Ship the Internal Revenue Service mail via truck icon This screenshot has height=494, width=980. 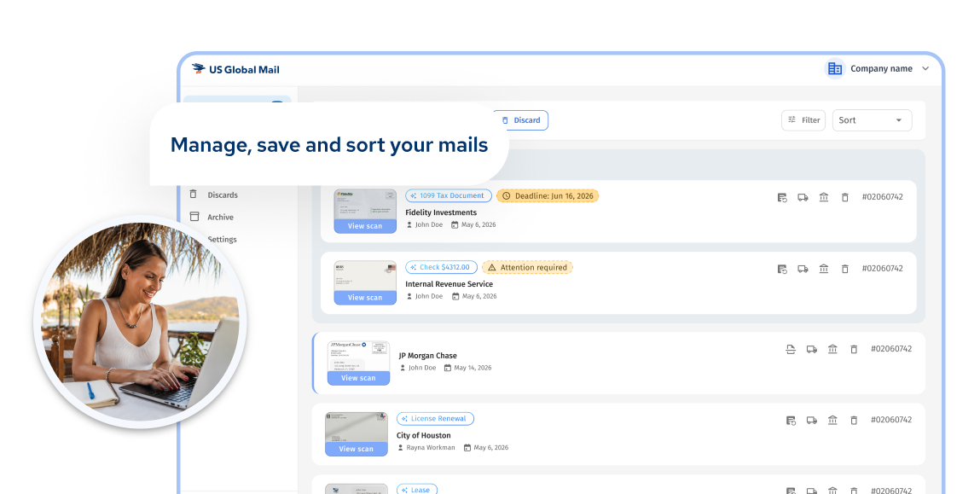click(x=803, y=269)
